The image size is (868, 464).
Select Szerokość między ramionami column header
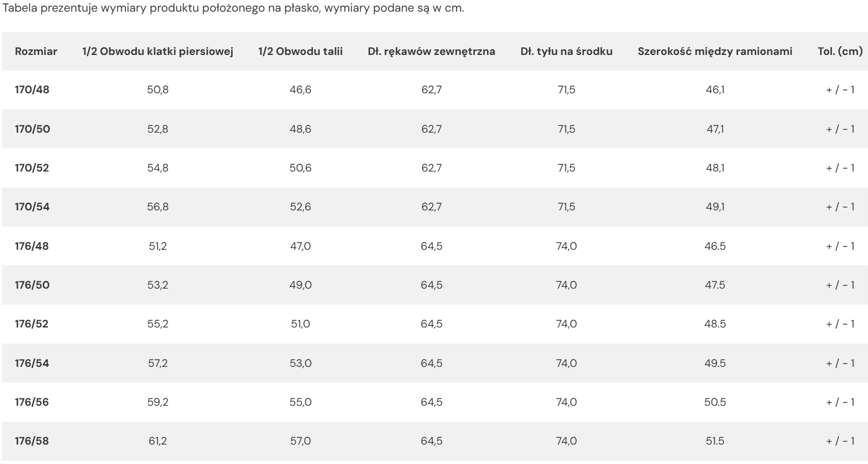point(715,52)
